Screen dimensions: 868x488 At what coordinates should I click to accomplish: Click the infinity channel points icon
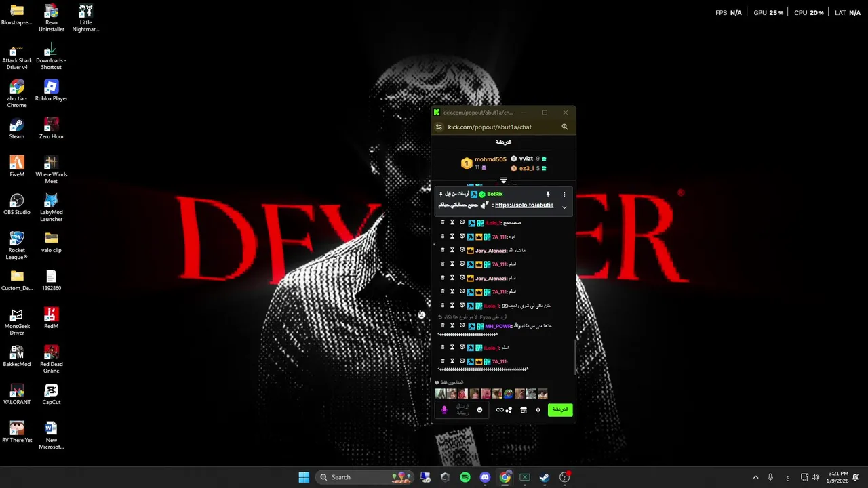pos(500,410)
